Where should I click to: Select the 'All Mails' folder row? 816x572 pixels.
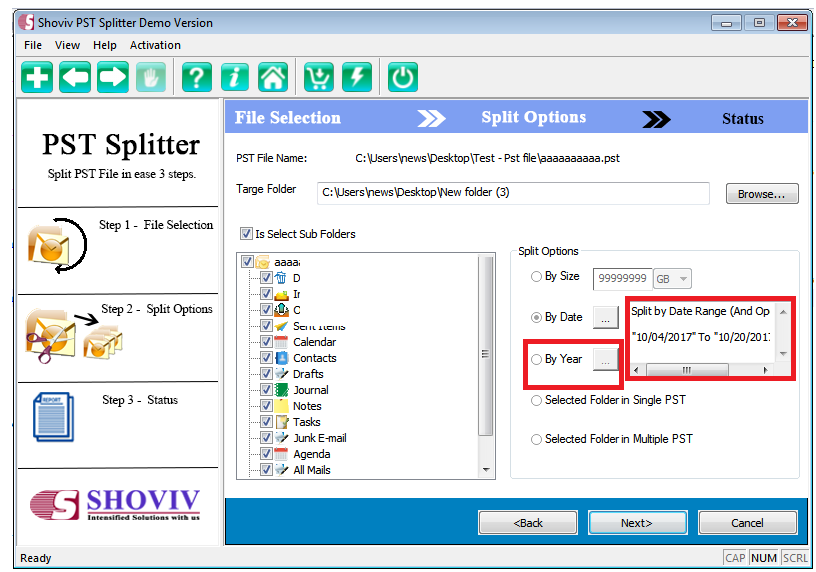coord(312,470)
